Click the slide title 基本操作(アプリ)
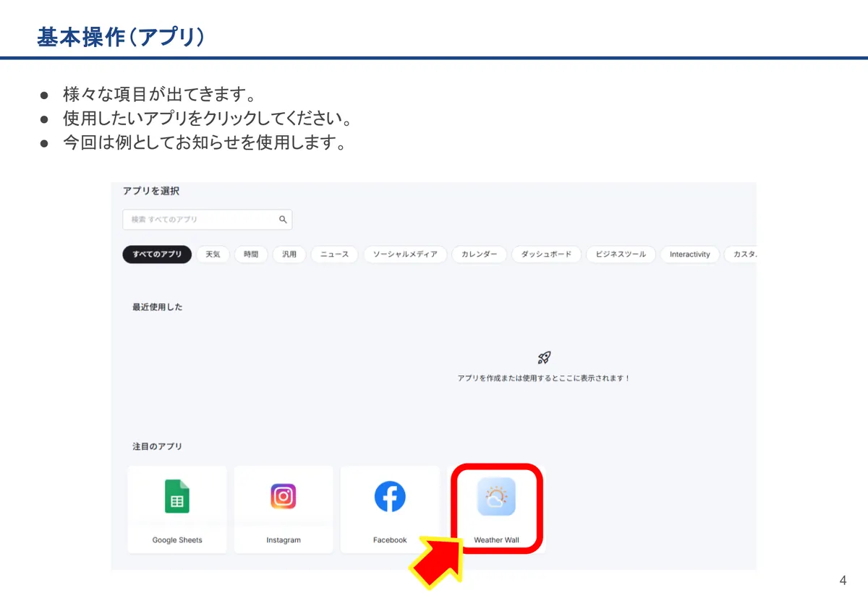Viewport: 868px width, 614px height. [x=120, y=38]
